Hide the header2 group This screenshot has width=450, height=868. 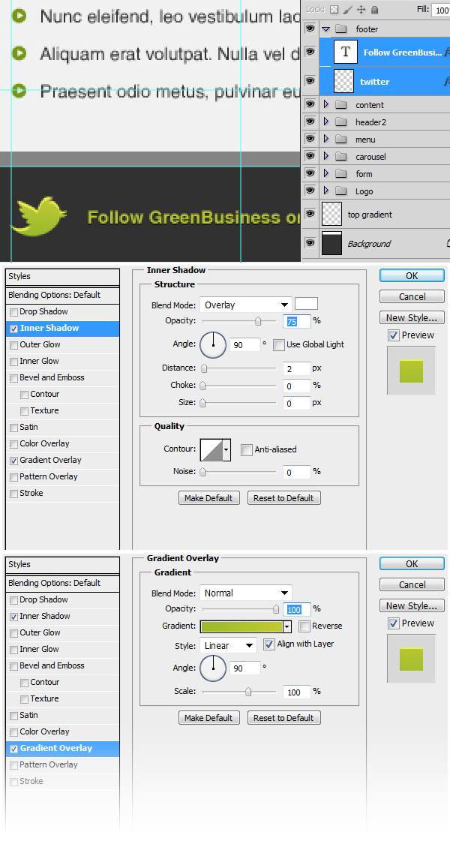(x=310, y=122)
